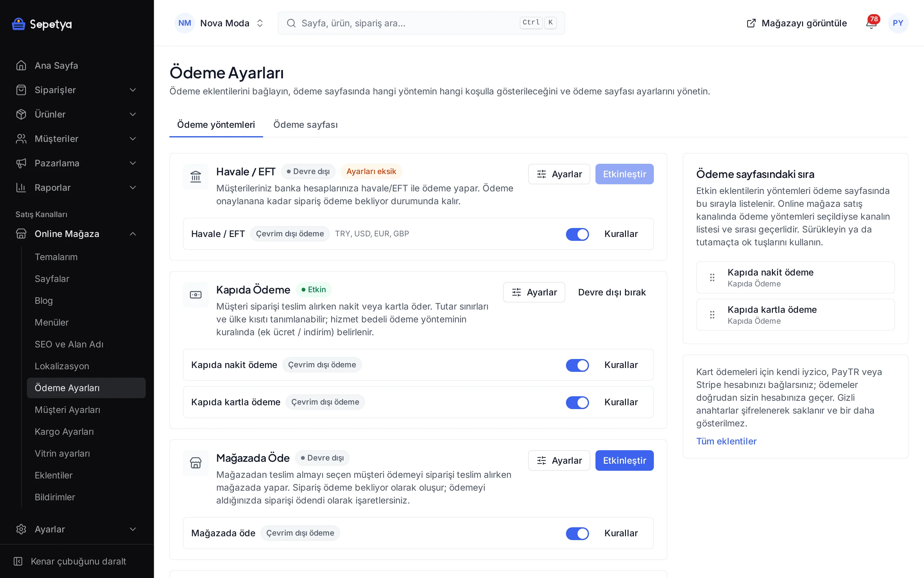Click the Ayarlar gear icon in sidebar
The height and width of the screenshot is (578, 924).
[21, 529]
